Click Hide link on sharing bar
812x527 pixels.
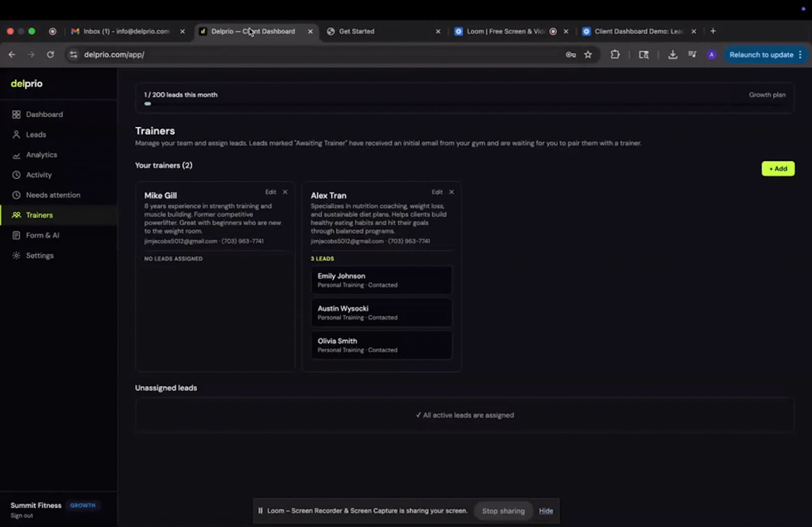click(546, 511)
